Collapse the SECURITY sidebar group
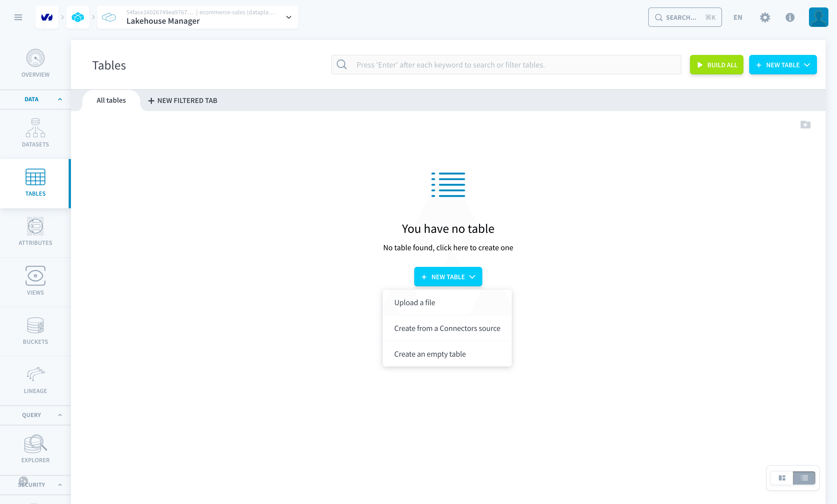The height and width of the screenshot is (504, 837). click(35, 485)
